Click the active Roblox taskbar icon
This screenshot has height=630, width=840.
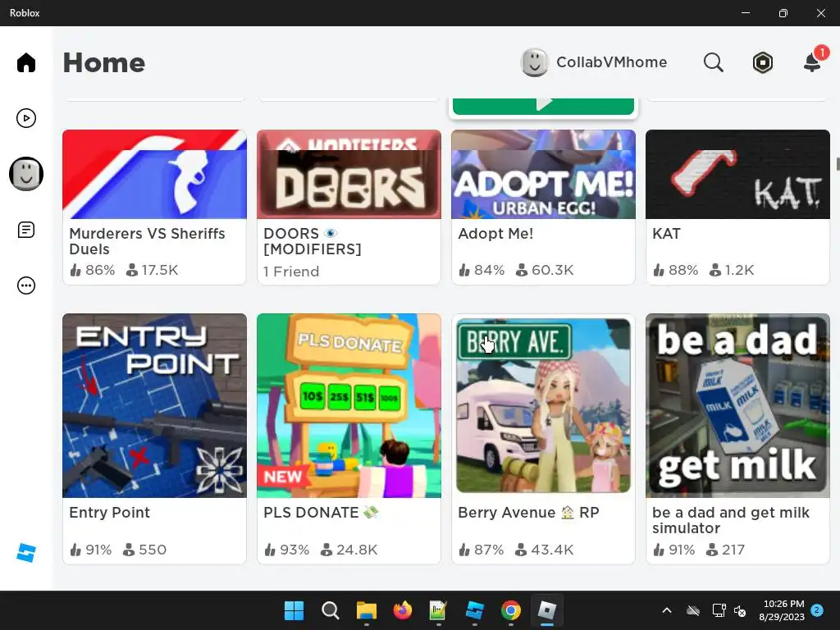pos(547,610)
